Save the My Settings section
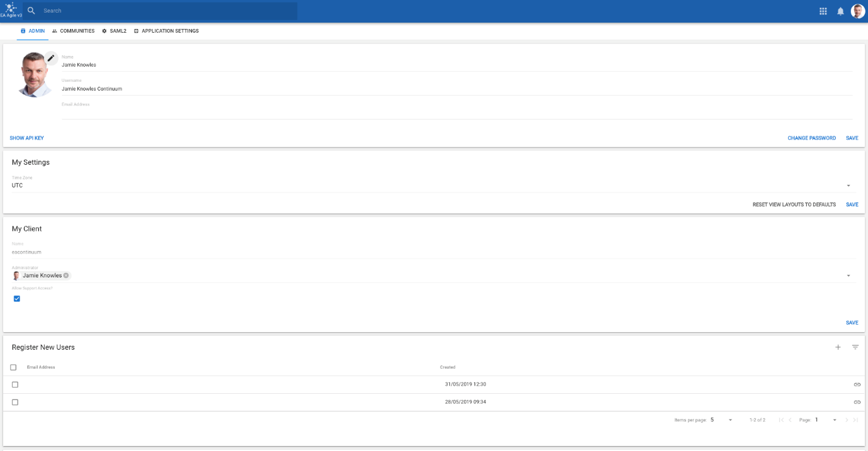Viewport: 868px width, 451px height. [x=852, y=205]
